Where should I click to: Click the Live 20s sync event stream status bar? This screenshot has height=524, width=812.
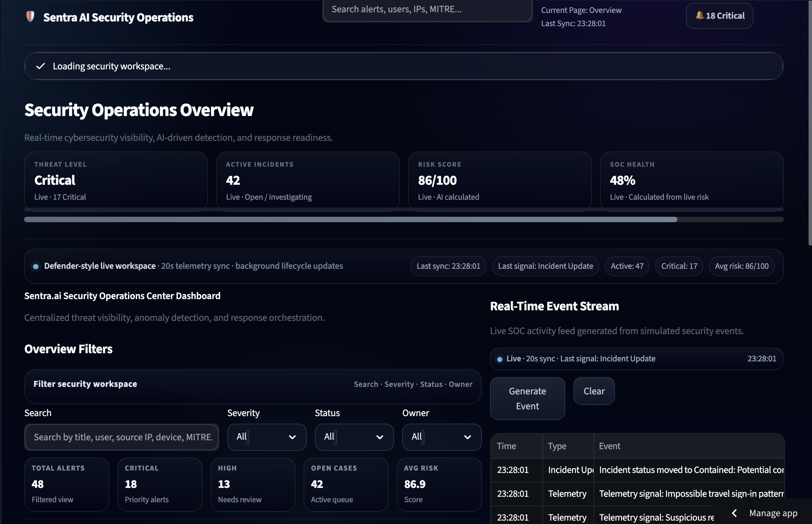tap(637, 359)
